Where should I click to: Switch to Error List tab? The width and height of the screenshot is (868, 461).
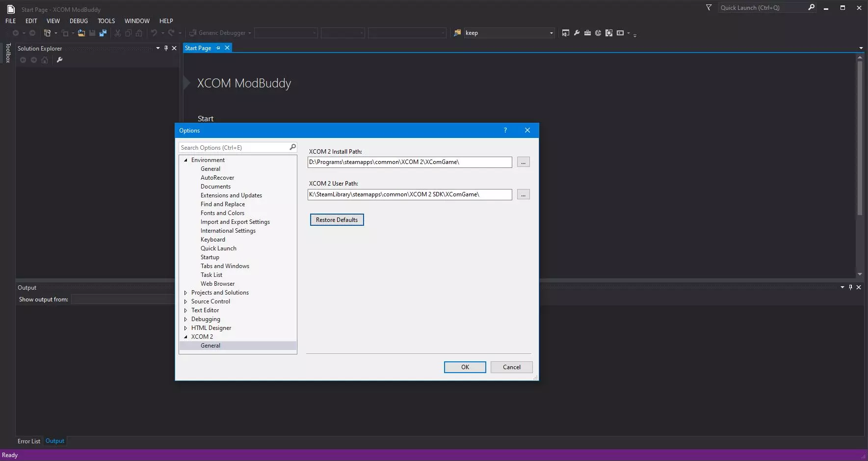click(x=29, y=441)
